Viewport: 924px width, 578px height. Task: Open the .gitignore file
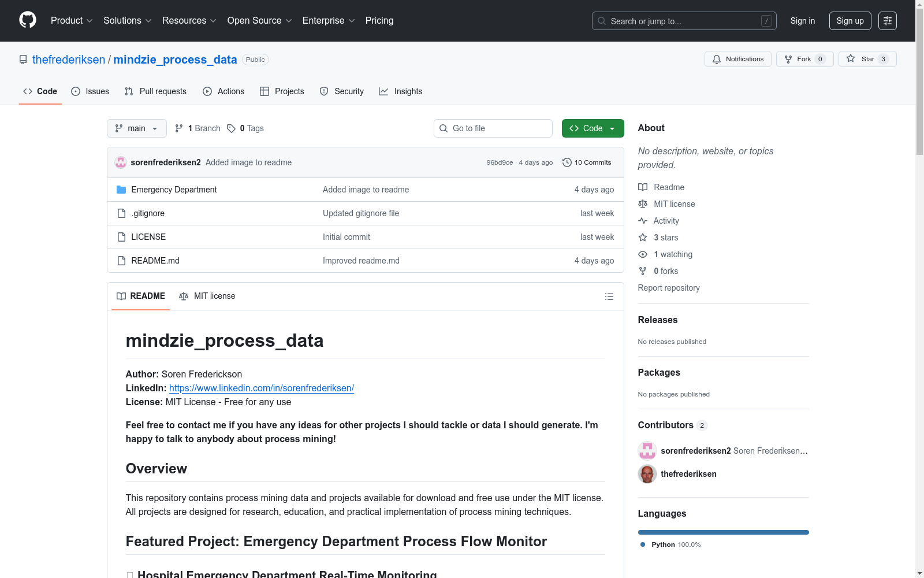(148, 213)
